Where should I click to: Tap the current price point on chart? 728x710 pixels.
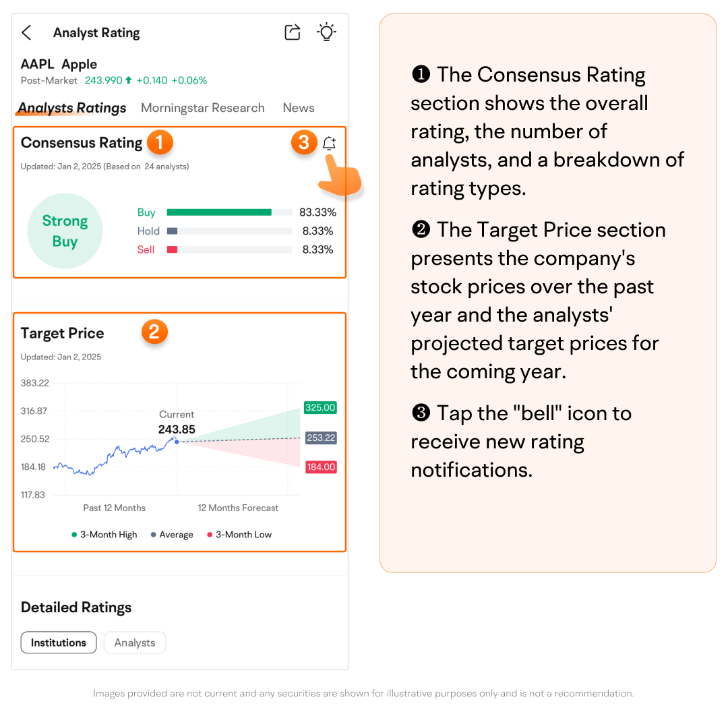pyautogui.click(x=176, y=441)
